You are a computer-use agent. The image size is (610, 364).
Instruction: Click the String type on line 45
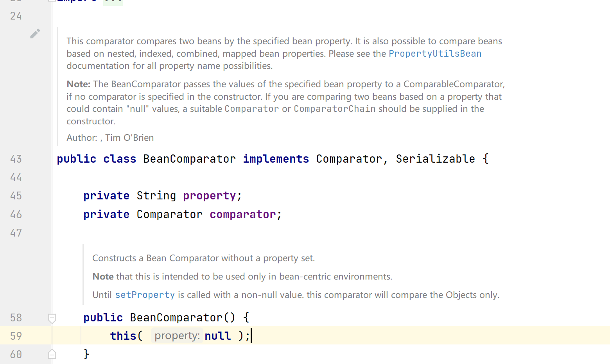click(x=156, y=195)
